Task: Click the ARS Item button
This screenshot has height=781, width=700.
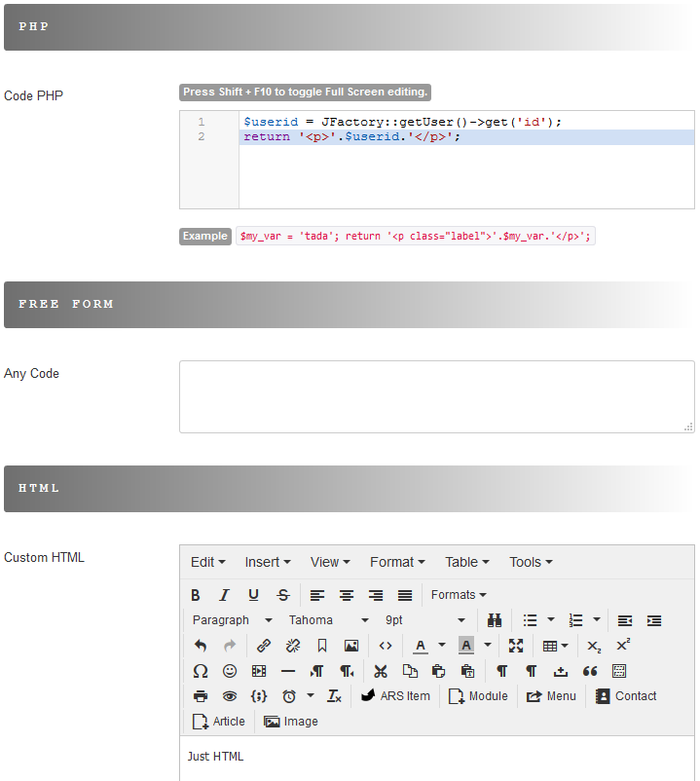Action: point(395,696)
